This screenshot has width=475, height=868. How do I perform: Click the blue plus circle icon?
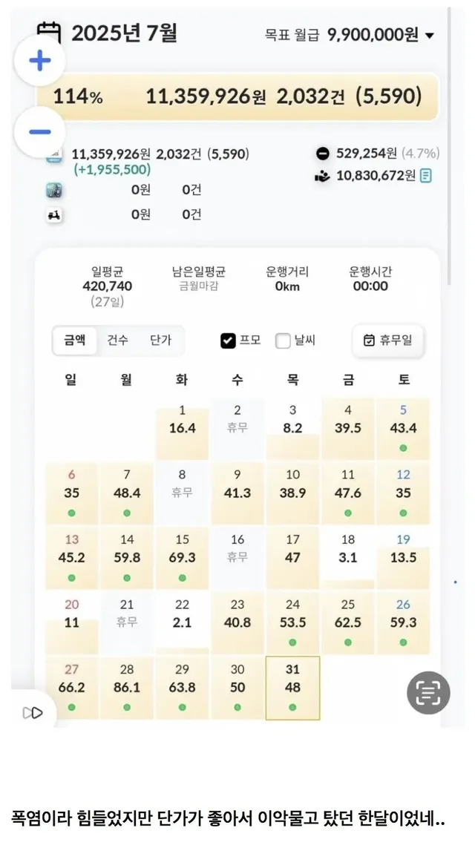click(x=39, y=60)
